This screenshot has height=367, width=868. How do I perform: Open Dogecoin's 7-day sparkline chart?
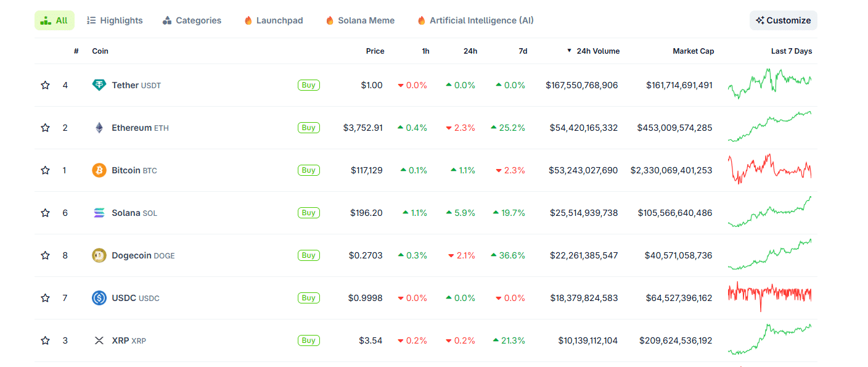770,254
